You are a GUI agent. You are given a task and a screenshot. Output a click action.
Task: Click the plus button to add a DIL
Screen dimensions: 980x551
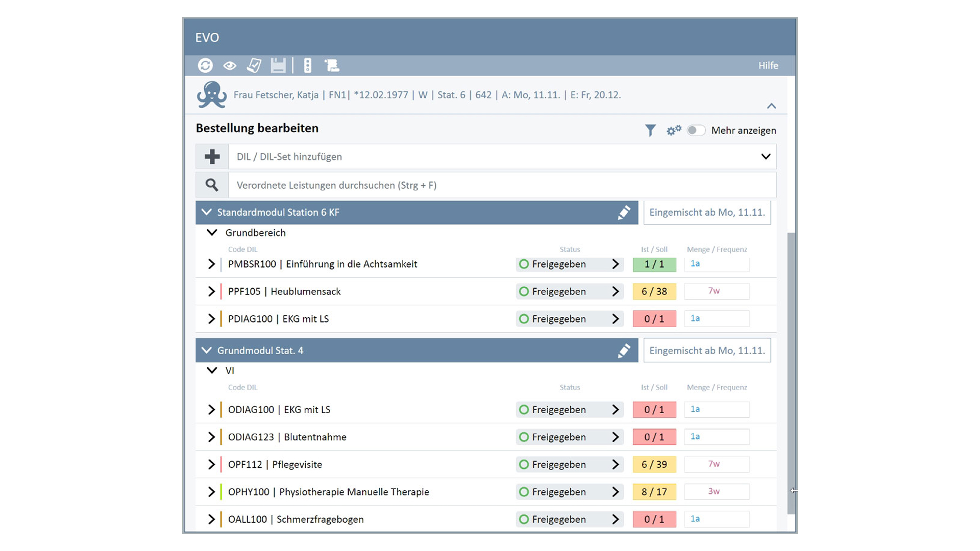(x=212, y=157)
